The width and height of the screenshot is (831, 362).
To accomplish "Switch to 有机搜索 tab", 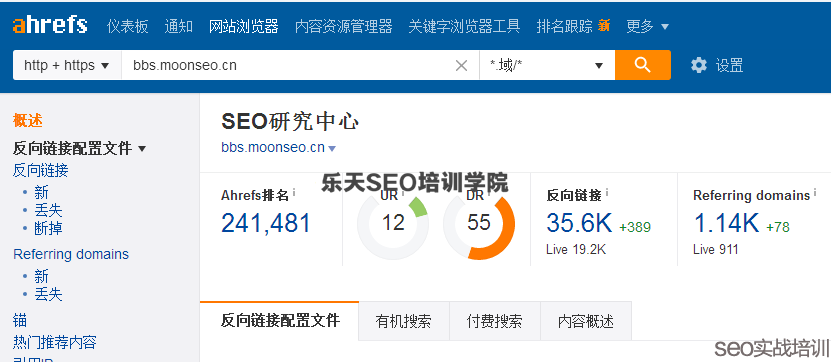I will click(404, 321).
